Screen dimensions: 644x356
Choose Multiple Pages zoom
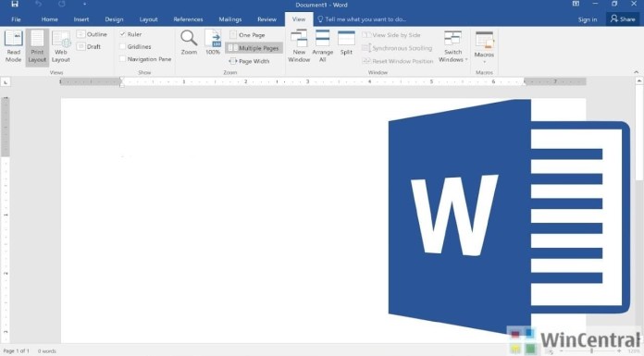254,48
